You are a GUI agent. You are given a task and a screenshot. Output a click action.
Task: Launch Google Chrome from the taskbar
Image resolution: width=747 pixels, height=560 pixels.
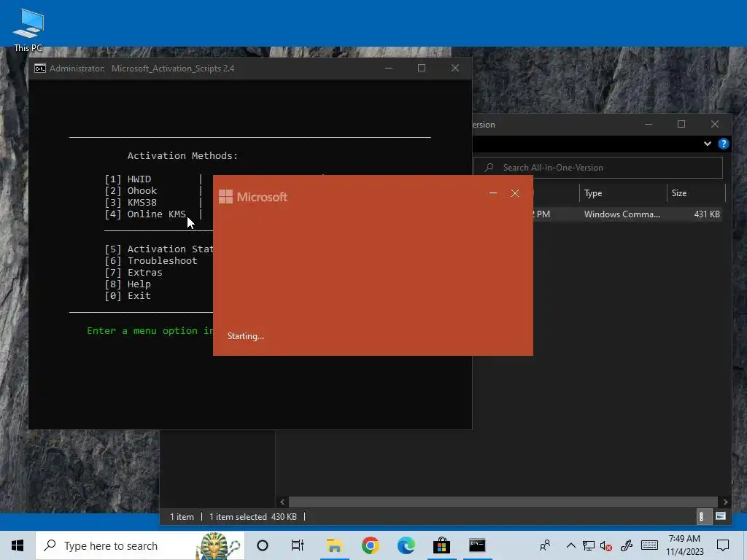[370, 545]
